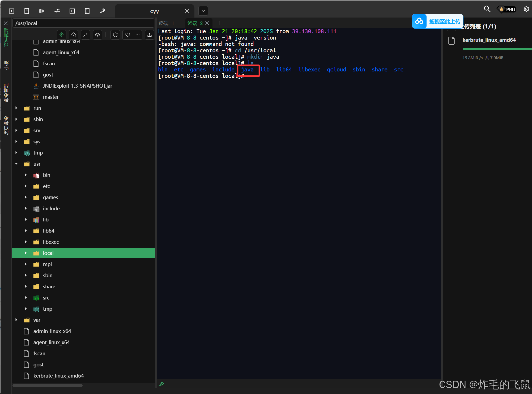Click the kerbrute_linux_amd64 upload progress bar
The image size is (532, 394).
tap(497, 49)
